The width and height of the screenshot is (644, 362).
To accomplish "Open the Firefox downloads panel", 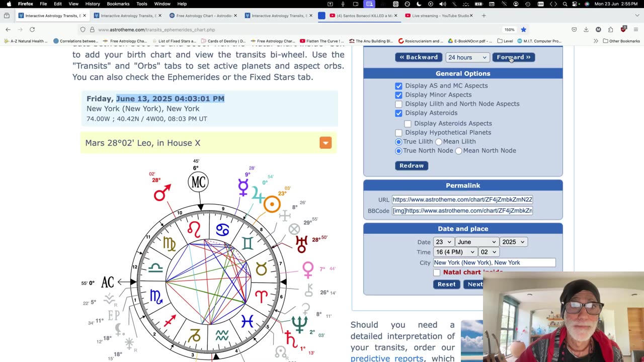I will click(586, 30).
